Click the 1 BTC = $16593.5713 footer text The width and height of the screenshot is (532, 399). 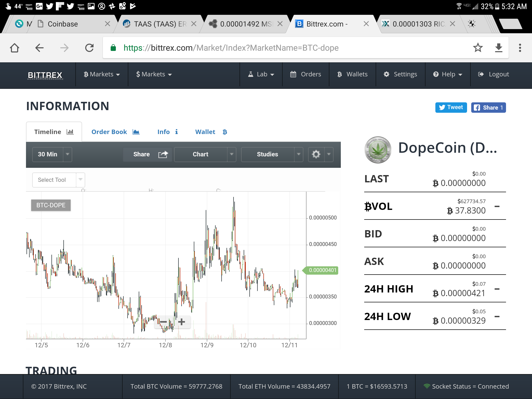click(377, 387)
